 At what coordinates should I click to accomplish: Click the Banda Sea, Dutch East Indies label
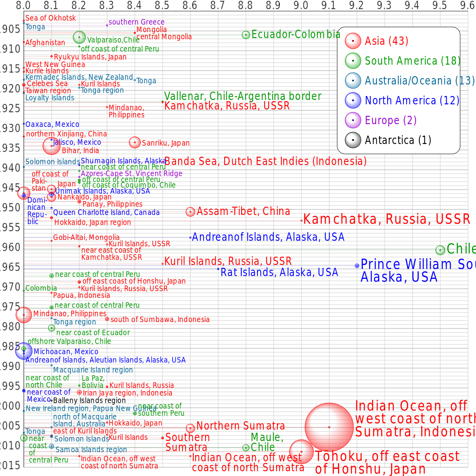(266, 161)
